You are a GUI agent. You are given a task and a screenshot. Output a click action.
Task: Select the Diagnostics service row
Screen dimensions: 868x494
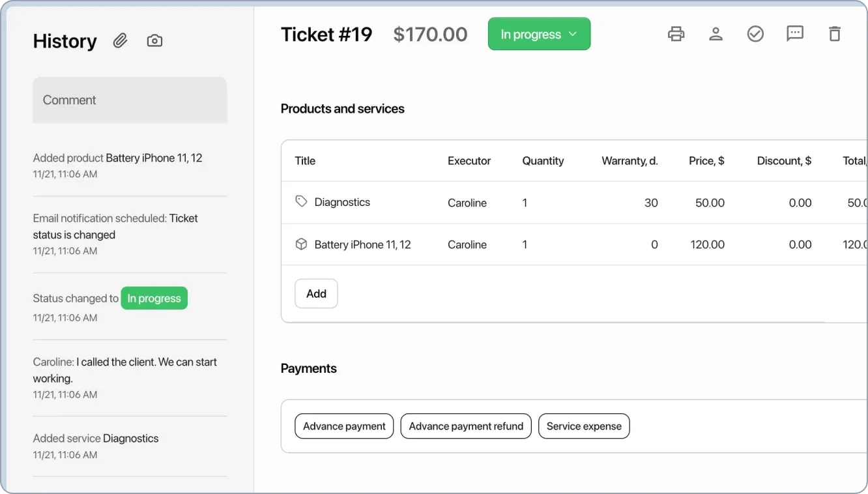click(342, 202)
